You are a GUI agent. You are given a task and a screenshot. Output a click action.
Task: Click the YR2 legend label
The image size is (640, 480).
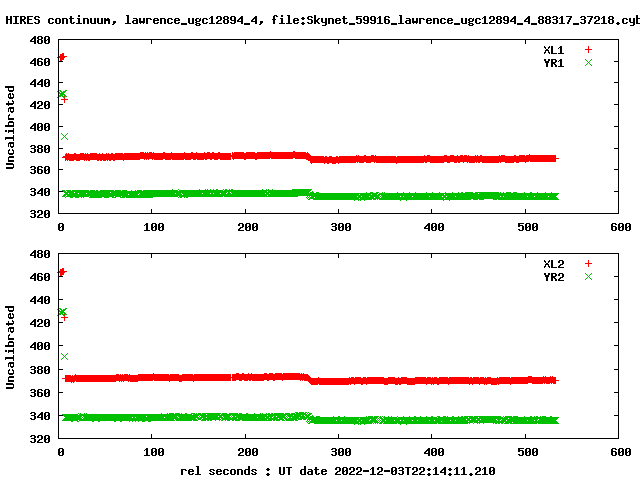[554, 277]
